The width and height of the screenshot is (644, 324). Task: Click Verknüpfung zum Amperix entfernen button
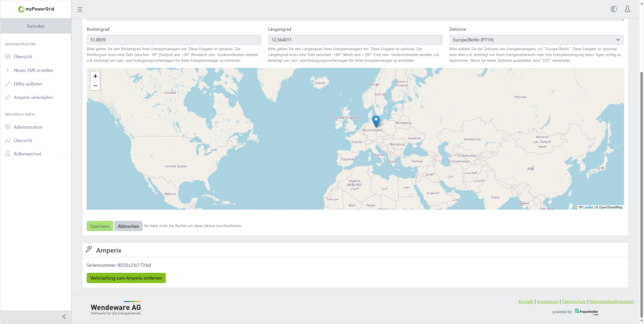click(x=126, y=278)
